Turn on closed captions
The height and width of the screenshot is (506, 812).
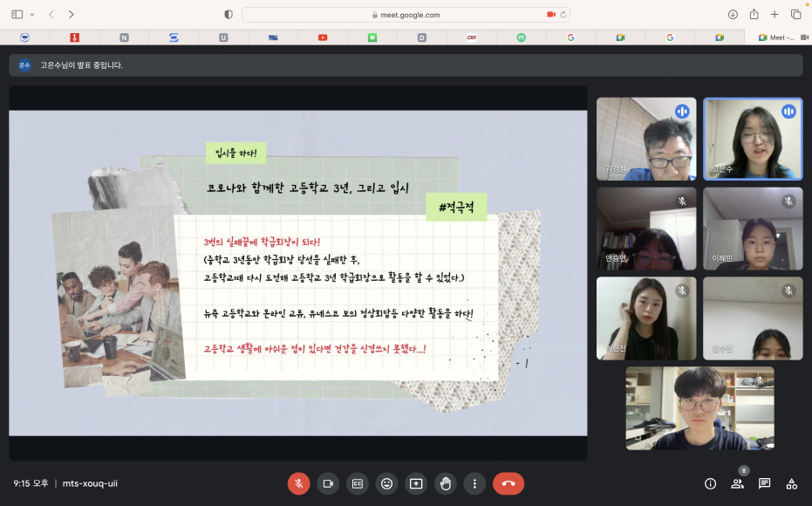[x=357, y=483]
